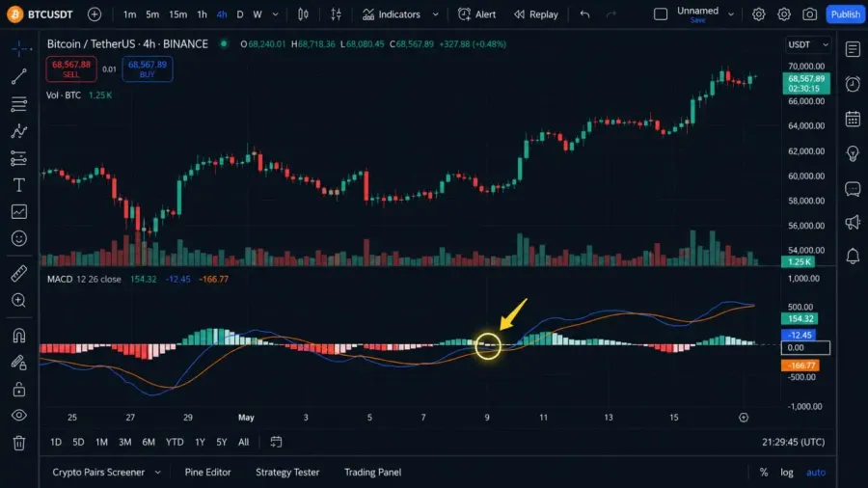Select the crosshair cursor tool
Viewport: 868px width, 488px height.
pyautogui.click(x=19, y=48)
